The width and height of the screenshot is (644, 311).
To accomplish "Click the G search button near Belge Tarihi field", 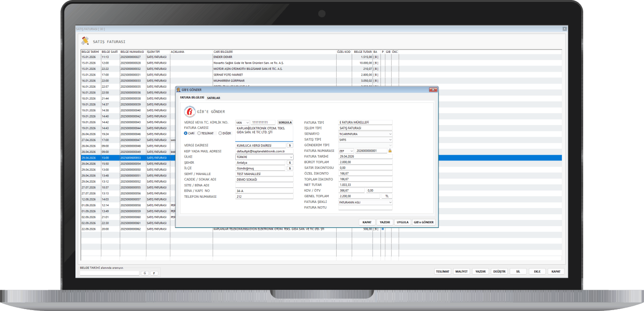I will point(145,273).
